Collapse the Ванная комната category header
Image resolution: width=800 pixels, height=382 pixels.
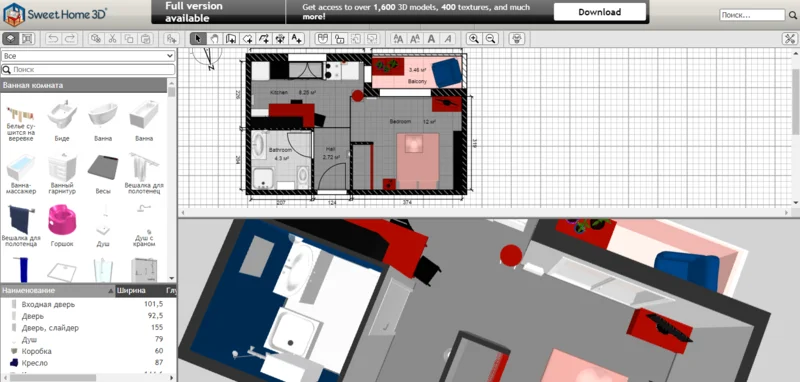[x=84, y=85]
